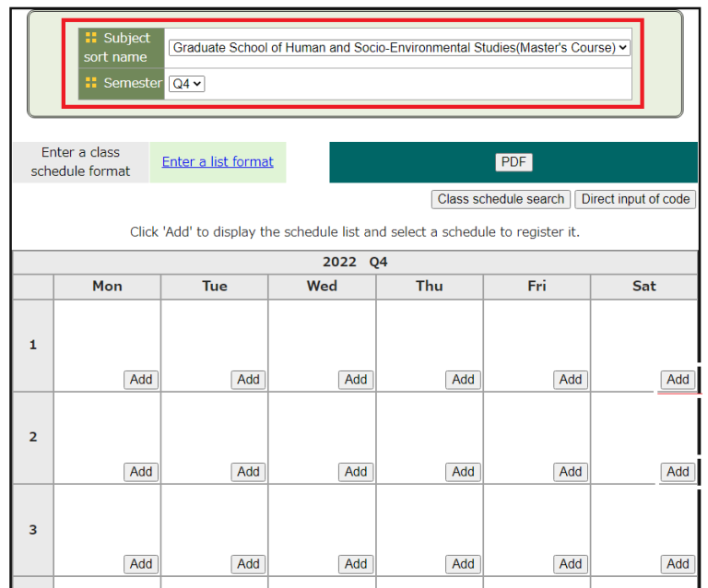
Task: Click the icon beside Subject sort name
Action: tap(90, 39)
